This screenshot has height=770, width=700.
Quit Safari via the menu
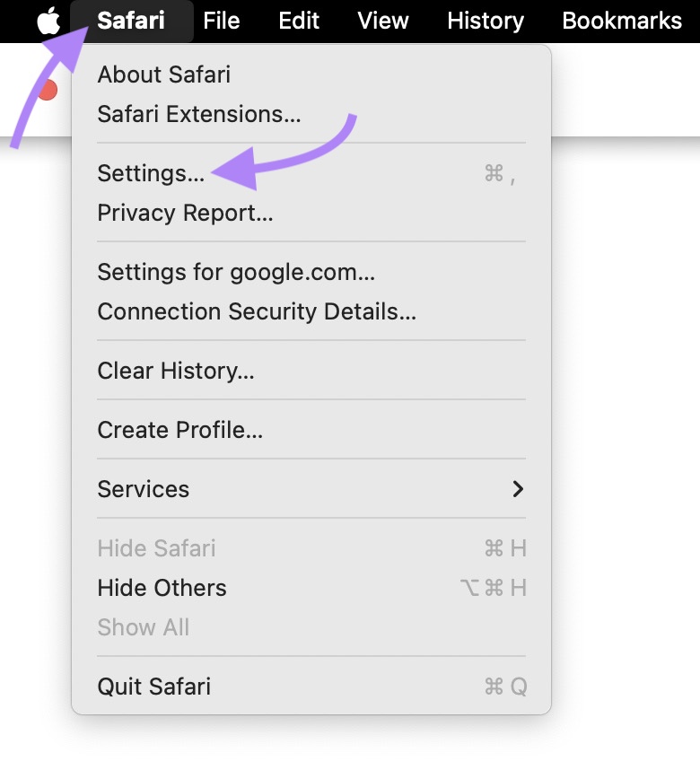[154, 687]
